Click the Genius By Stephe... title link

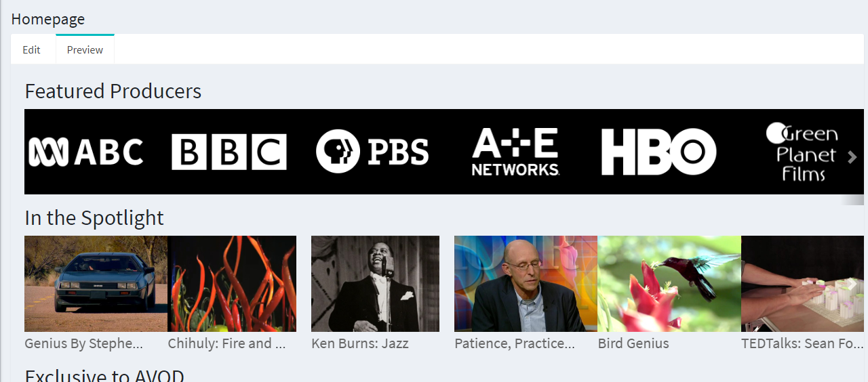pos(84,343)
